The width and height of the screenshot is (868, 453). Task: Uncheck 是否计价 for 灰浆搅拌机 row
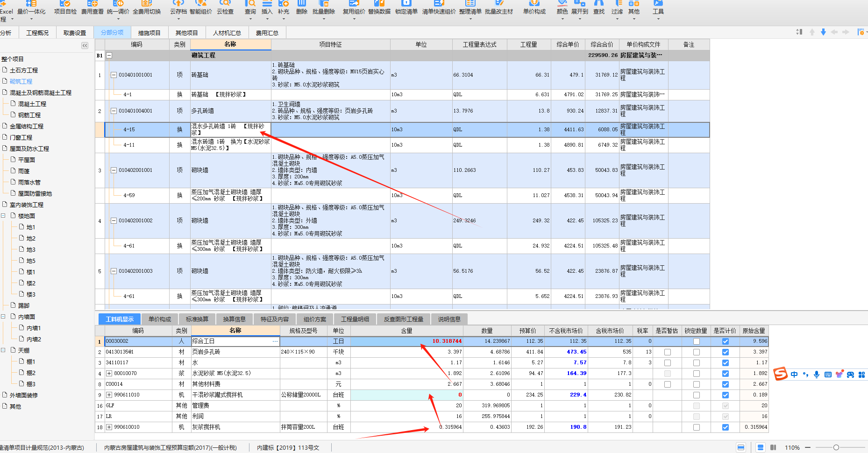(x=726, y=427)
